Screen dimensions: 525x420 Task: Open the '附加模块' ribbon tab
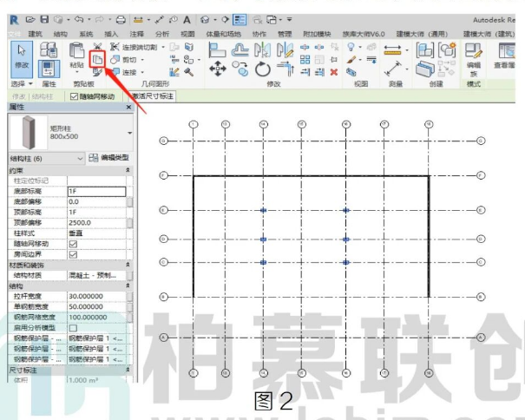pos(317,34)
